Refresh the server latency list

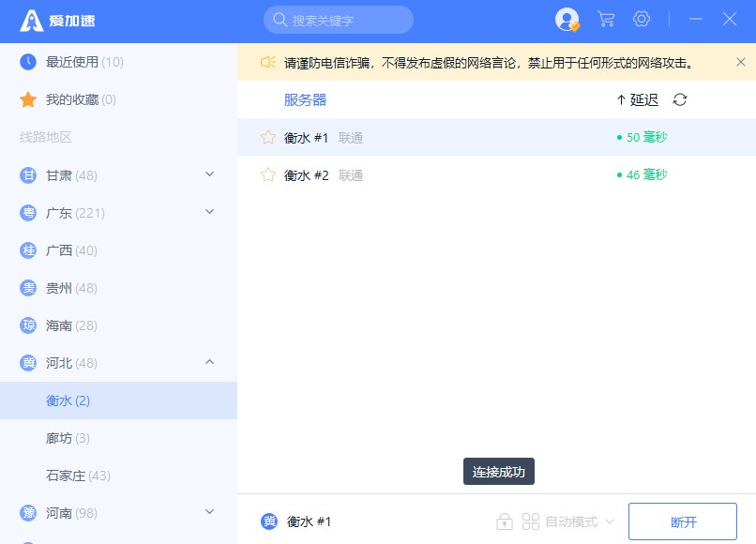click(680, 99)
